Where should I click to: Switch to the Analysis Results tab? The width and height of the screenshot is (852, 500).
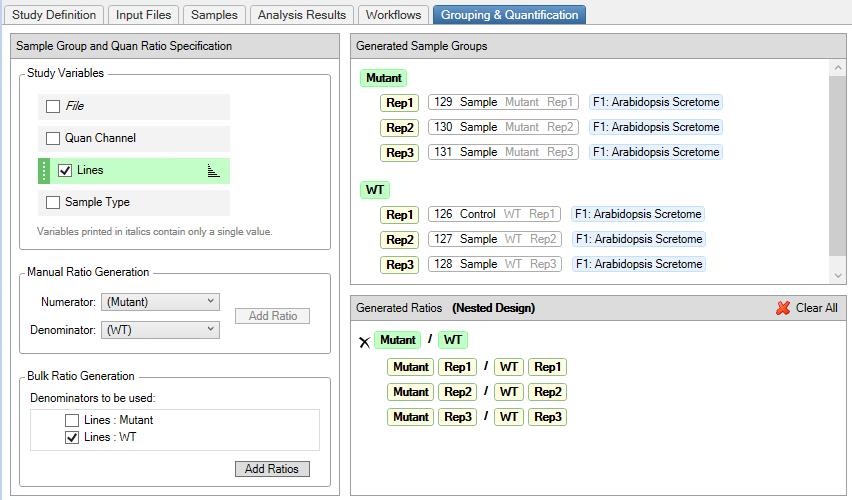coord(301,15)
